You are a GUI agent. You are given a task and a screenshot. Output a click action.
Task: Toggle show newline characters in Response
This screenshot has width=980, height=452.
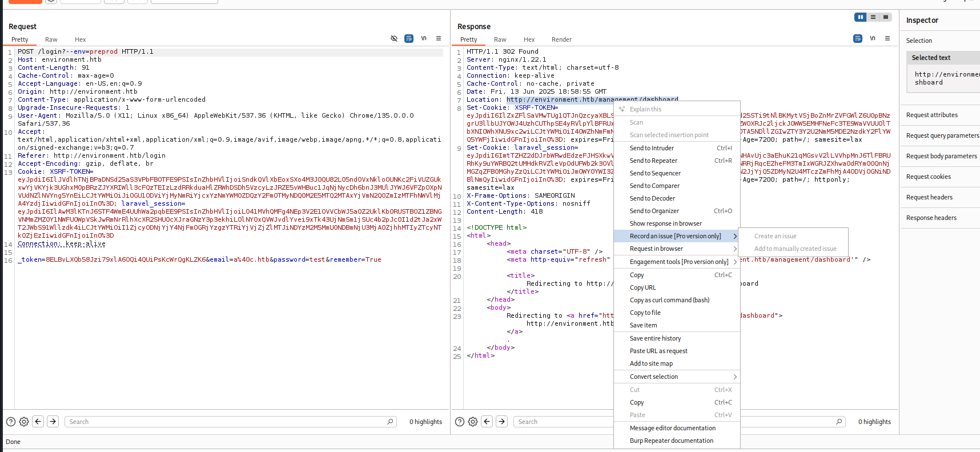click(873, 38)
